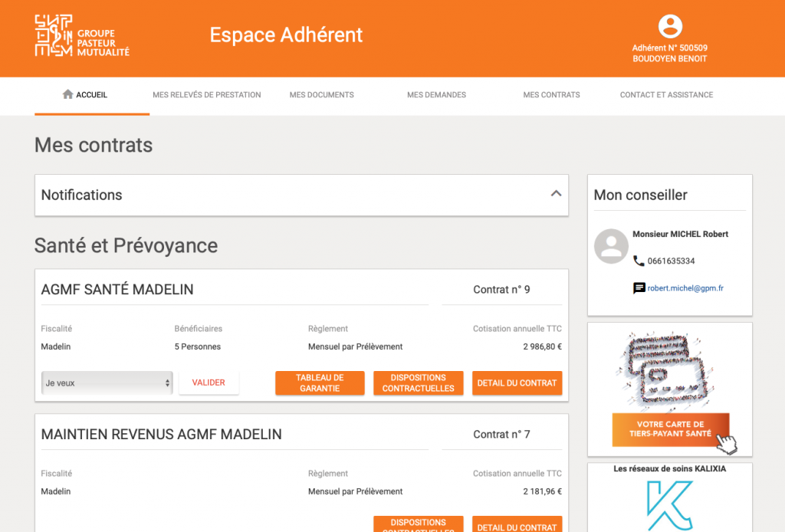The width and height of the screenshot is (785, 532).
Task: Open Detail du Contrat for contract n° 9
Action: tap(517, 383)
